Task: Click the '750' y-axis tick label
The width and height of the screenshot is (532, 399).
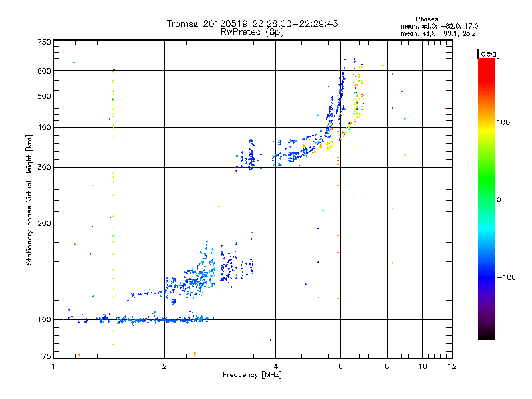Action: click(44, 42)
